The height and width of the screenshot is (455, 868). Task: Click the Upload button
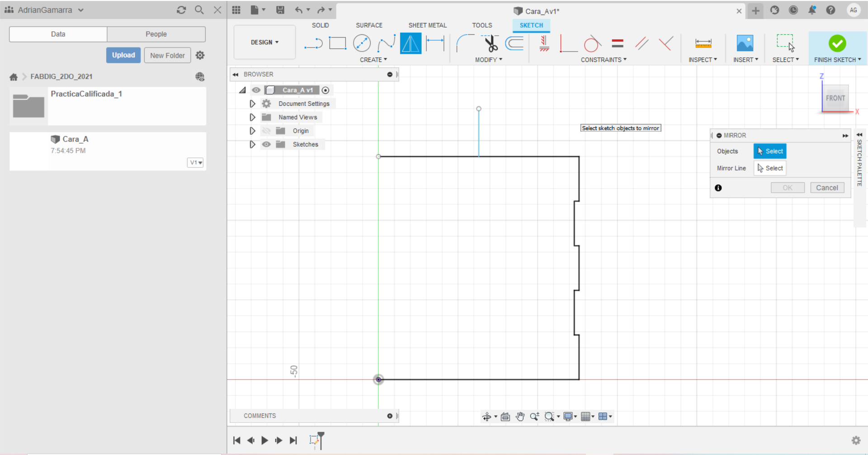(x=123, y=55)
